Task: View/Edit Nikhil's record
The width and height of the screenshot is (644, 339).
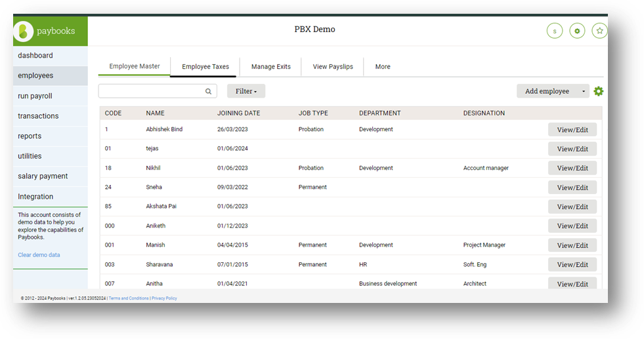Action: pos(572,168)
